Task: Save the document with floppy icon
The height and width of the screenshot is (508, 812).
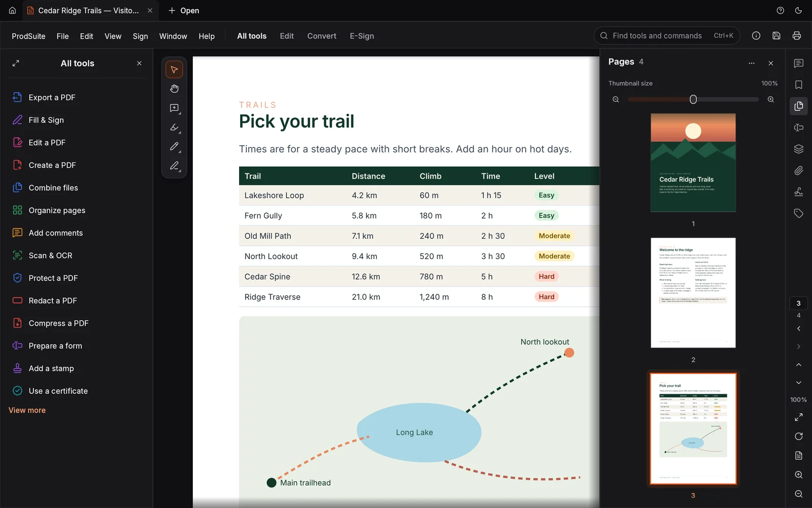Action: tap(776, 36)
